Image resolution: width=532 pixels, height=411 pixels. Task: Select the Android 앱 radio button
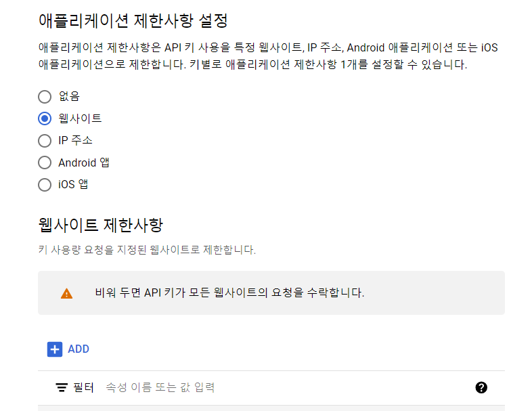point(45,163)
